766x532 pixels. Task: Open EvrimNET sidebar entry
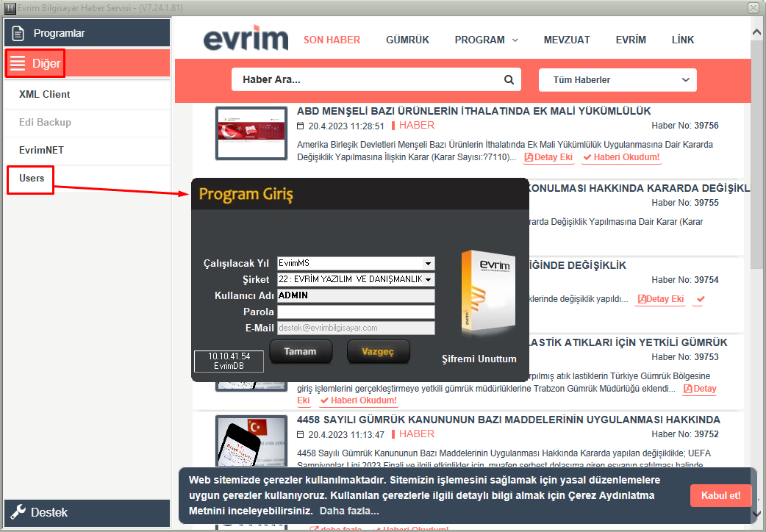point(87,150)
